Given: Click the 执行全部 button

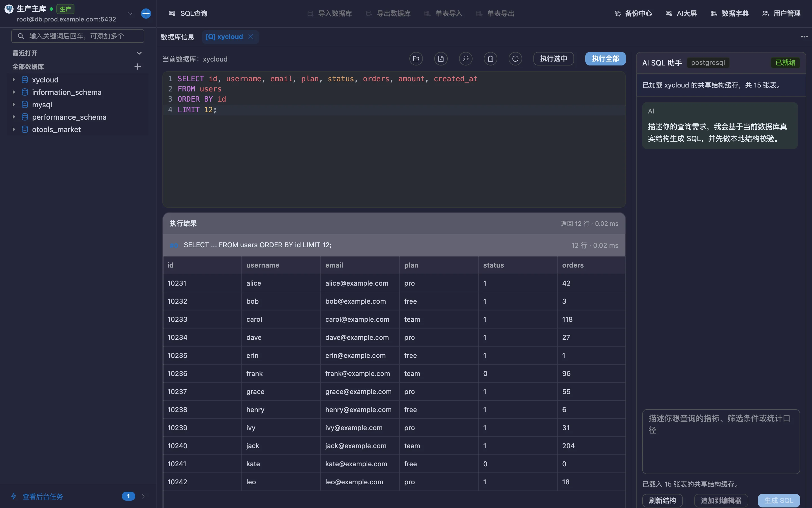Looking at the screenshot, I should [605, 59].
